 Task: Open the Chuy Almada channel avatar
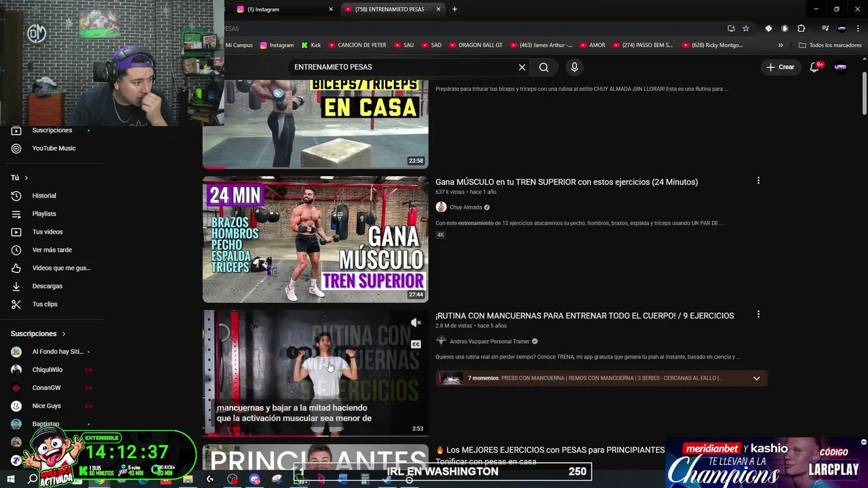[441, 207]
